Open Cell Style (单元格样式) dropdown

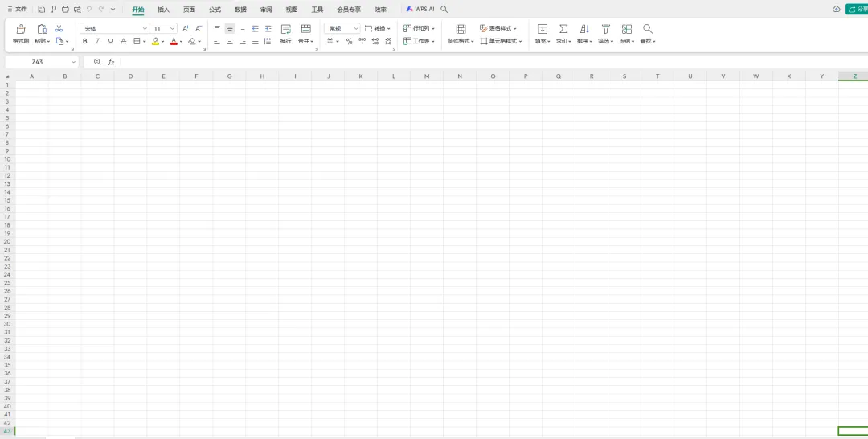(501, 42)
